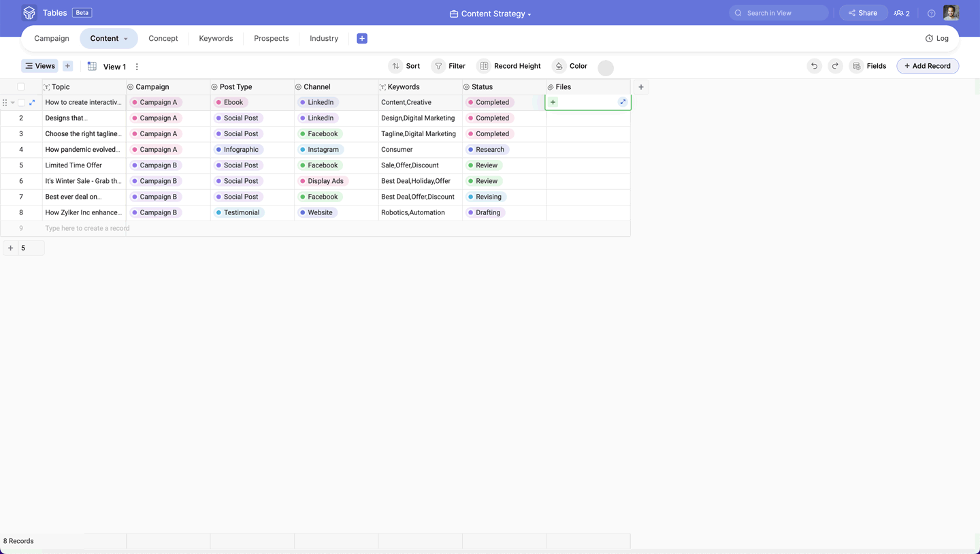The width and height of the screenshot is (980, 554).
Task: Expand row 1 record details
Action: point(32,103)
